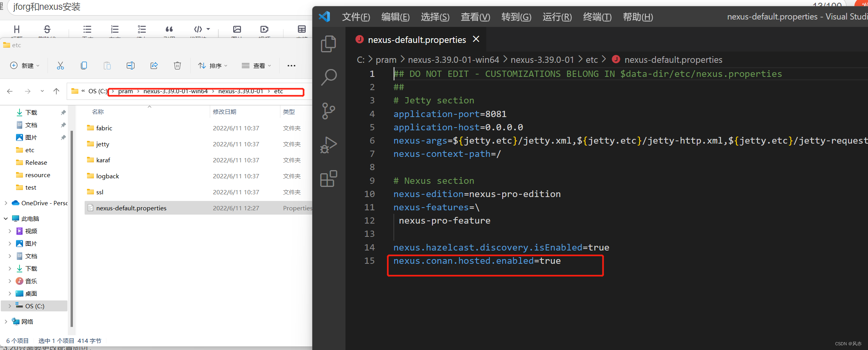The image size is (868, 350).
Task: Go forward in File Explorer
Action: 28,91
